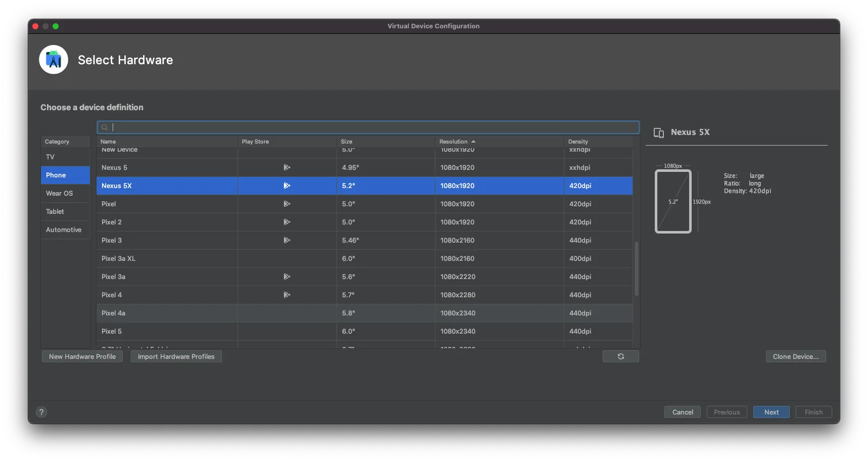Click the search magnifier icon
The image size is (868, 461).
[104, 127]
